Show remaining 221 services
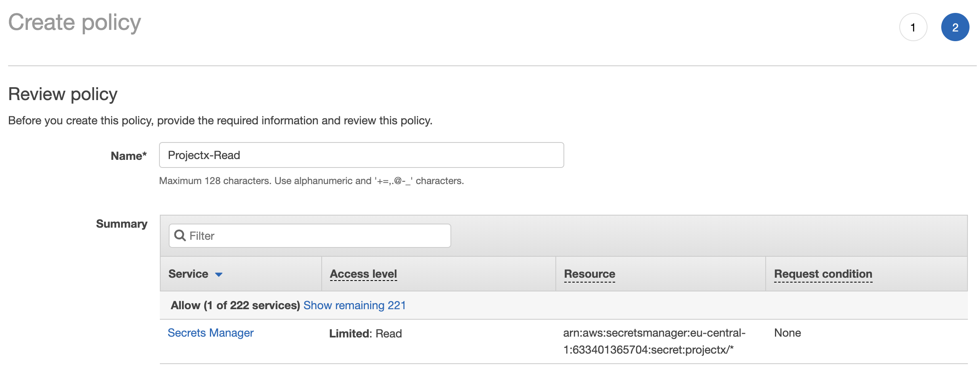 click(x=354, y=305)
